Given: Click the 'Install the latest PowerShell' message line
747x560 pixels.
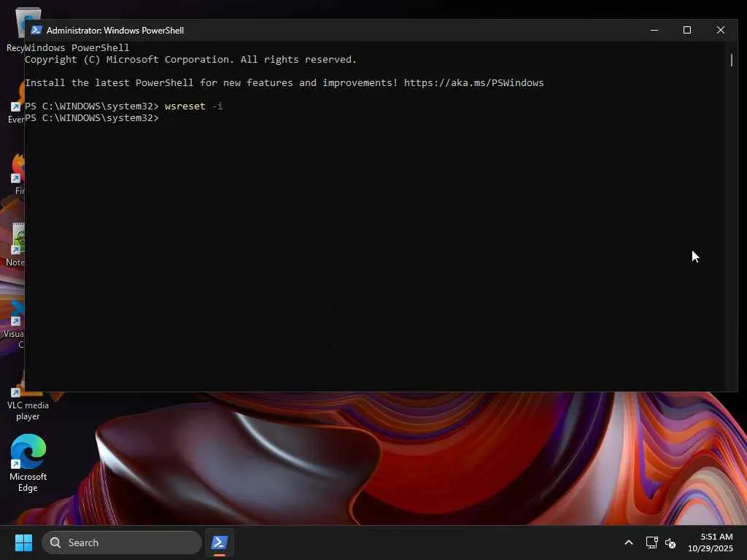Looking at the screenshot, I should pyautogui.click(x=284, y=83).
